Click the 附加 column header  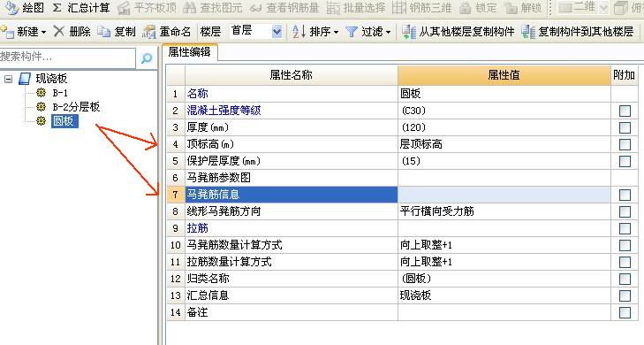tap(624, 75)
